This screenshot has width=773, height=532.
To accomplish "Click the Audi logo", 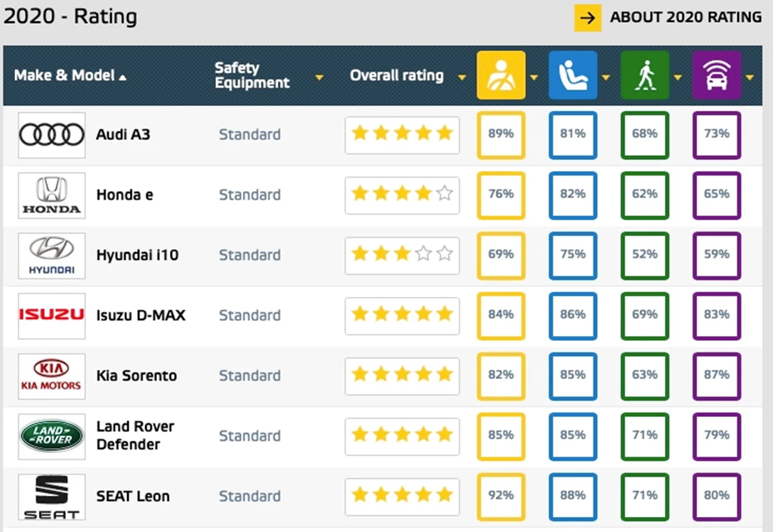I will 52,135.
